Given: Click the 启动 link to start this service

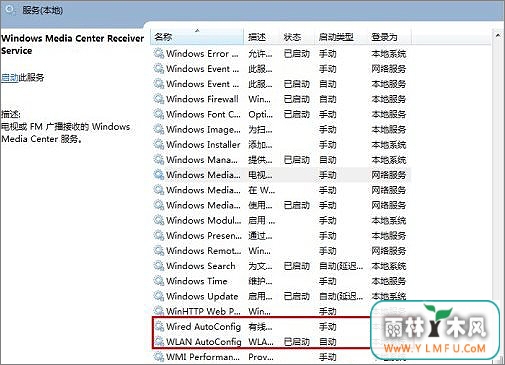Looking at the screenshot, I should coord(9,78).
